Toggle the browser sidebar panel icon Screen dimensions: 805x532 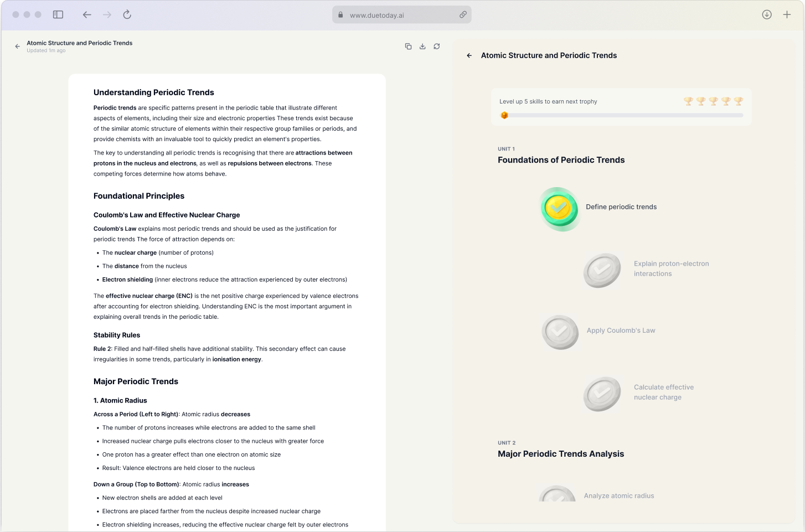pyautogui.click(x=58, y=15)
